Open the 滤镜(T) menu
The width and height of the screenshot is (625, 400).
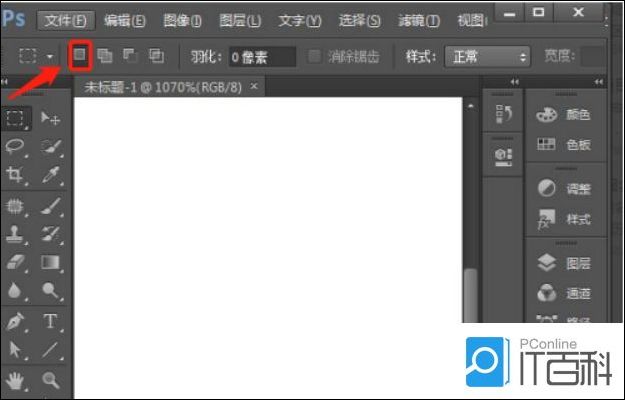tap(419, 20)
